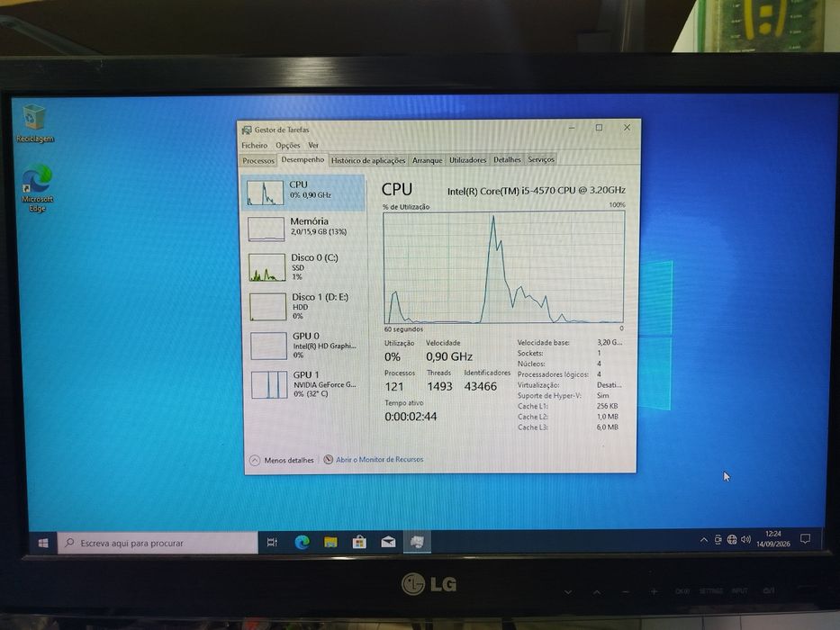840x630 pixels.
Task: Click the CPU utilization graph
Action: pos(503,266)
